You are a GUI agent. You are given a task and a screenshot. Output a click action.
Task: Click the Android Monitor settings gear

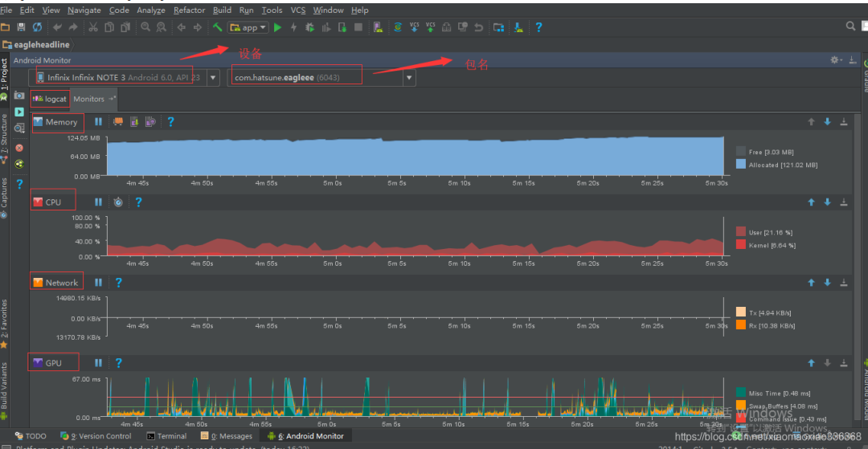pos(836,60)
